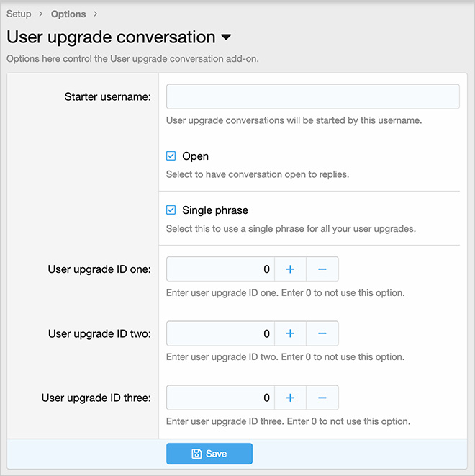Click the User upgrade ID one number field
The image size is (475, 476).
tap(221, 269)
